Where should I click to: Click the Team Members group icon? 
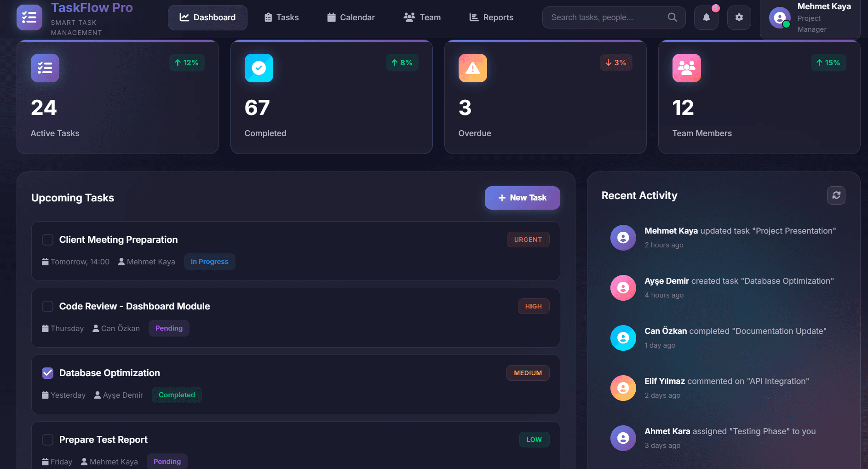[686, 68]
